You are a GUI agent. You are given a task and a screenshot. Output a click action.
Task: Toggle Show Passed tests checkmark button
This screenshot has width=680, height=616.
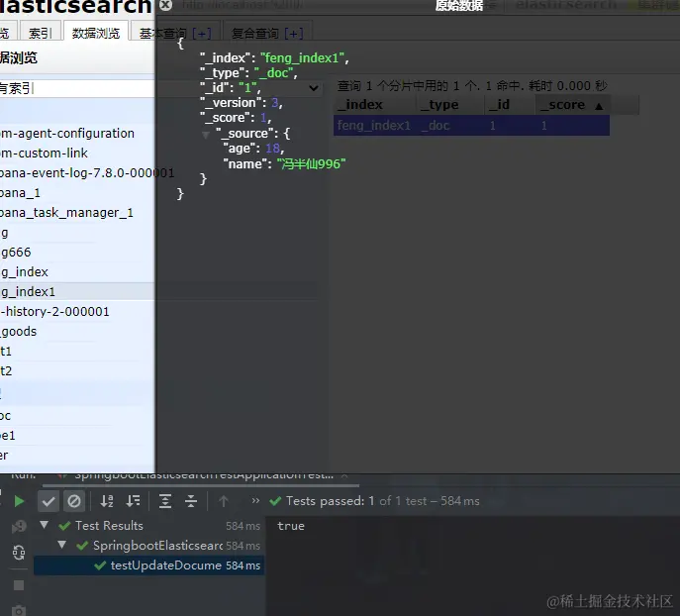[x=49, y=501]
